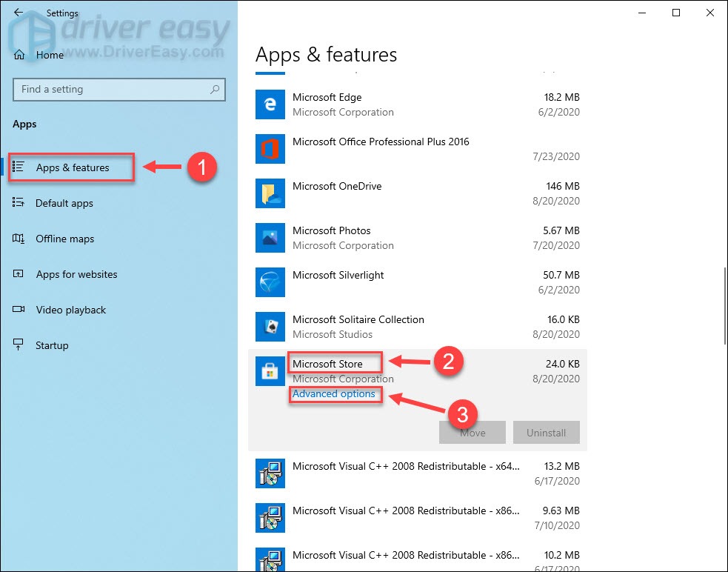Select the Microsoft Photos app icon
This screenshot has width=728, height=572.
click(x=270, y=238)
